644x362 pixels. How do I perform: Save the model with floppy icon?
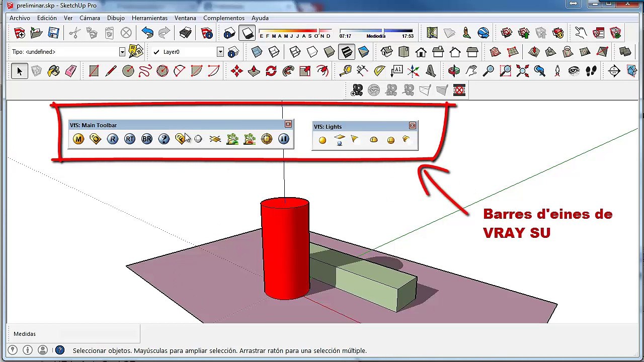click(x=53, y=34)
